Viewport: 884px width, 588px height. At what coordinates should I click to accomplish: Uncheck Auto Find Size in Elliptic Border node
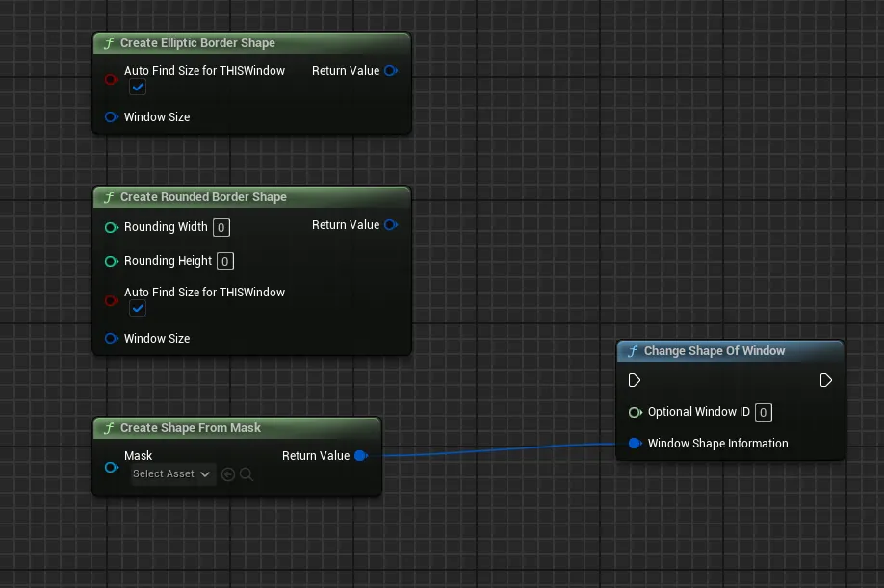coord(138,88)
